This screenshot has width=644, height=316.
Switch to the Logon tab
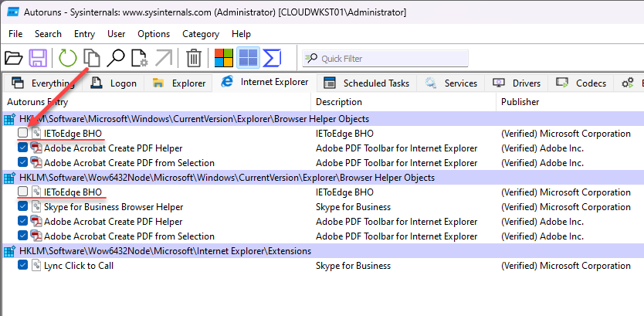[114, 83]
